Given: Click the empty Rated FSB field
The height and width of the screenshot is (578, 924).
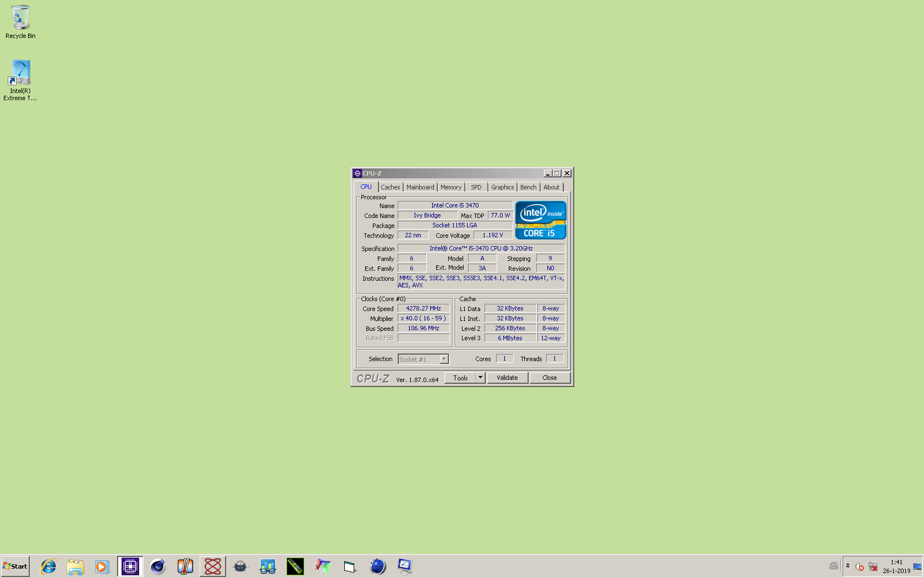Looking at the screenshot, I should click(x=424, y=338).
